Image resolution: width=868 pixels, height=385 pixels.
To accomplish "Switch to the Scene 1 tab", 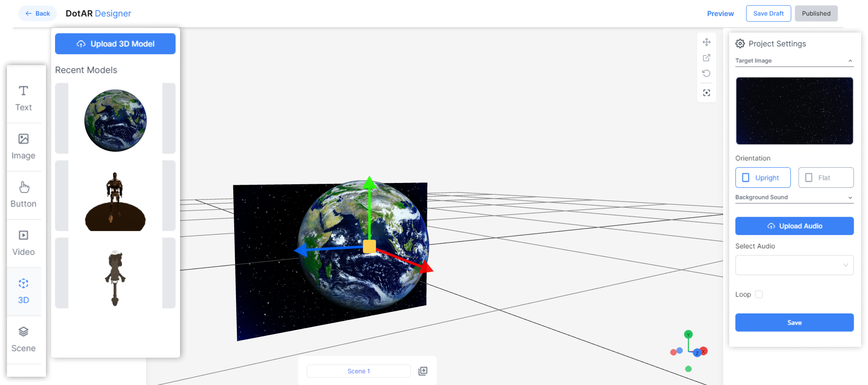I will pos(358,371).
